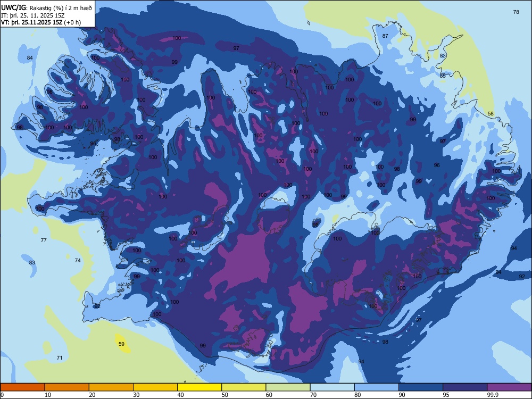532x399 pixels.
Task: Click the humidity value '74' on the map
Action: pyautogui.click(x=78, y=261)
